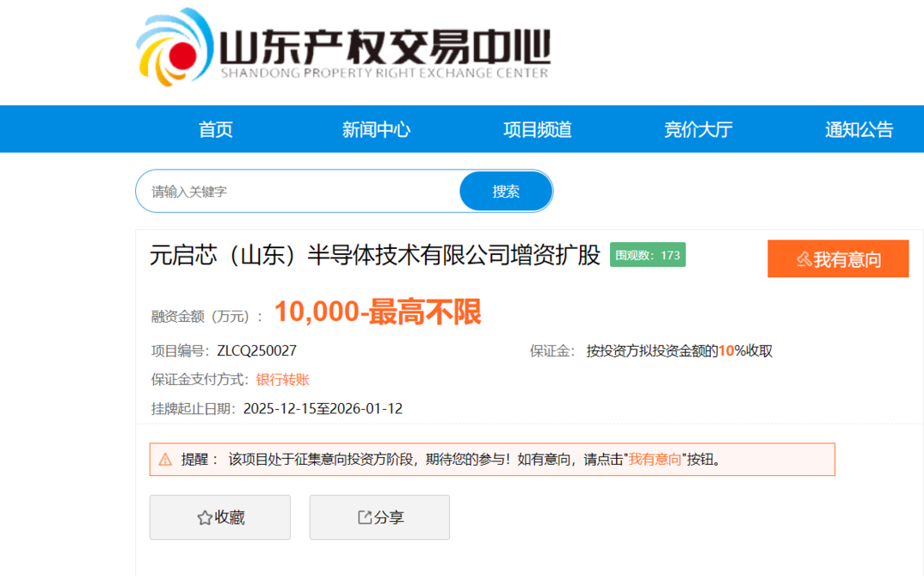This screenshot has height=576, width=924.
Task: Switch to 项目频道 in the nav bar
Action: pos(537,129)
